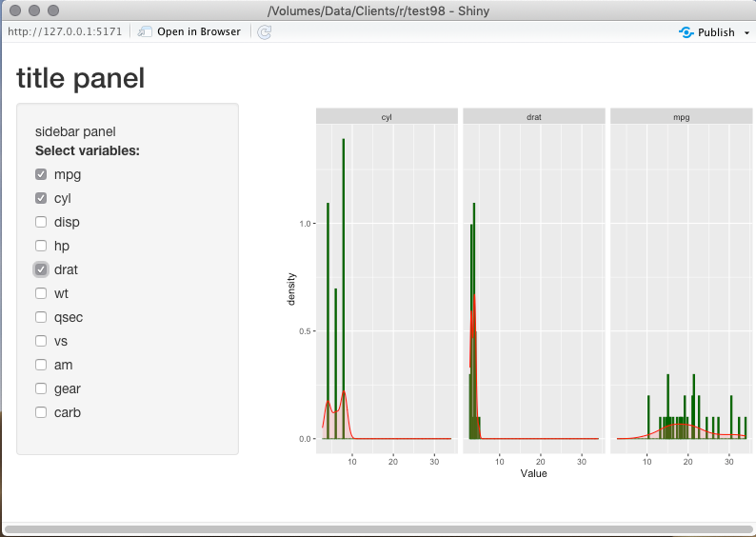Click the 'Value' x-axis label
The width and height of the screenshot is (756, 537).
[x=534, y=473]
